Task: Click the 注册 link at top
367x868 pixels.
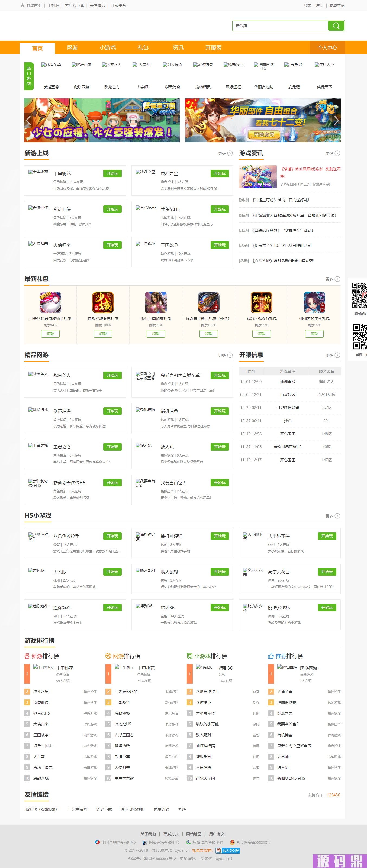Action: pos(320,5)
